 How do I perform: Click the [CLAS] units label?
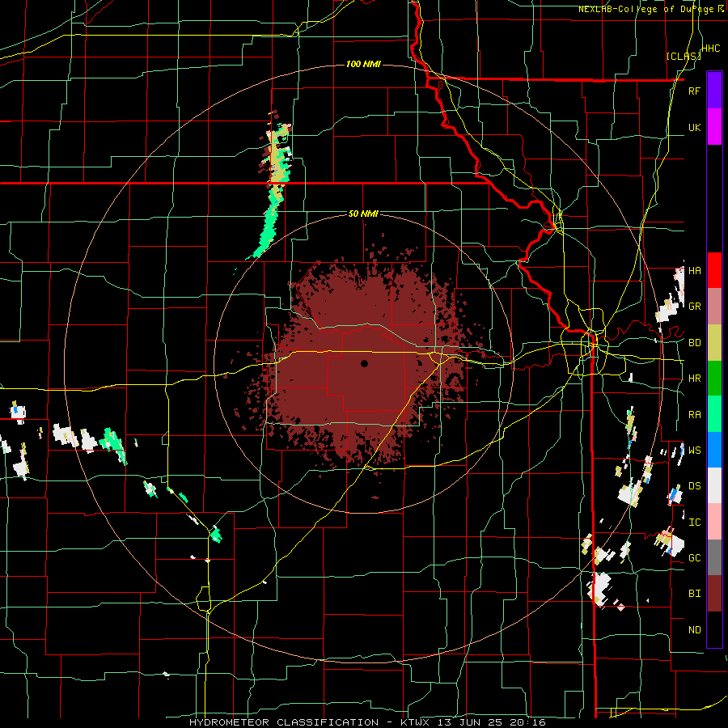[x=684, y=56]
